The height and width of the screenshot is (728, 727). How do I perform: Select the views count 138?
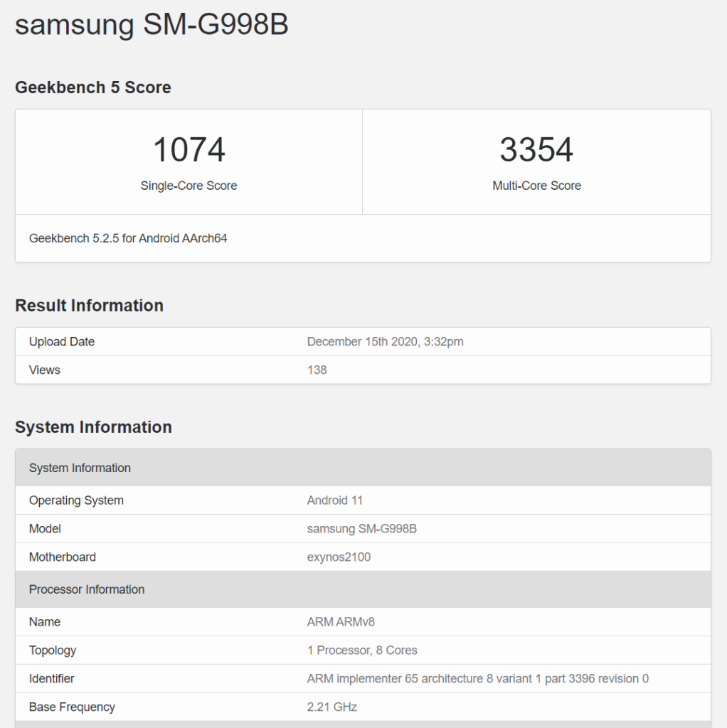[317, 370]
